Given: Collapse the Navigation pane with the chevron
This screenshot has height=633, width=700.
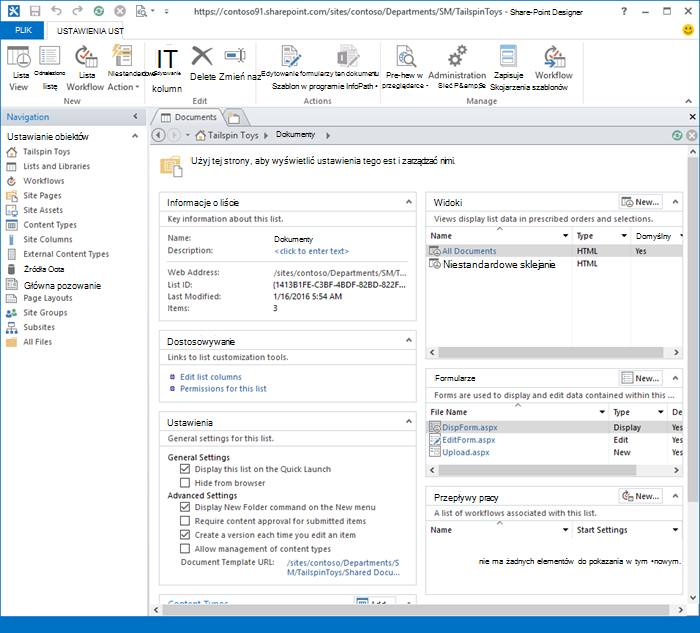Looking at the screenshot, I should point(135,117).
